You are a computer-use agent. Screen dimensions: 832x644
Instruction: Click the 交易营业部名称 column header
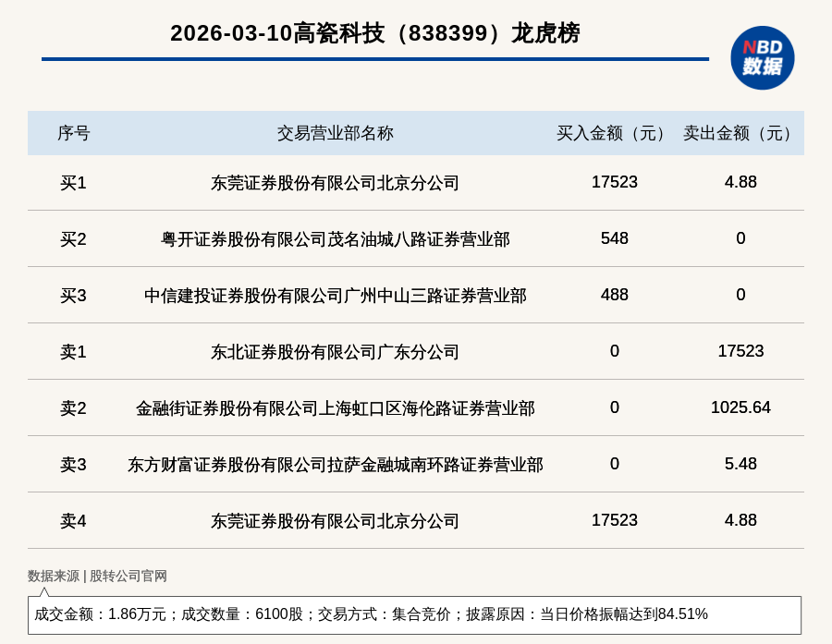coord(335,133)
